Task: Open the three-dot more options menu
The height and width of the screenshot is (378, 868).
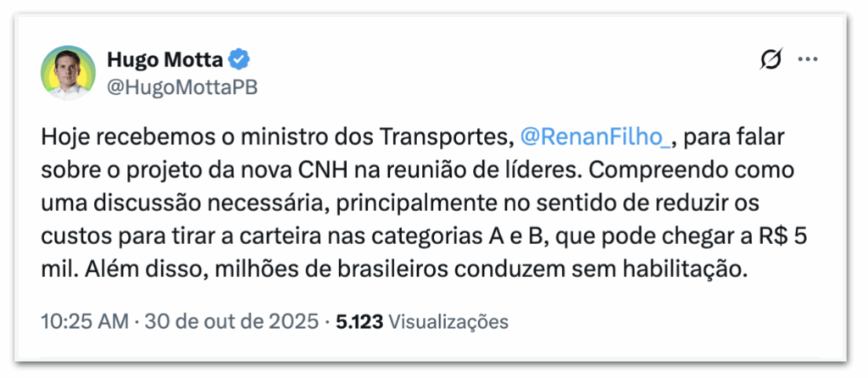Action: (808, 60)
